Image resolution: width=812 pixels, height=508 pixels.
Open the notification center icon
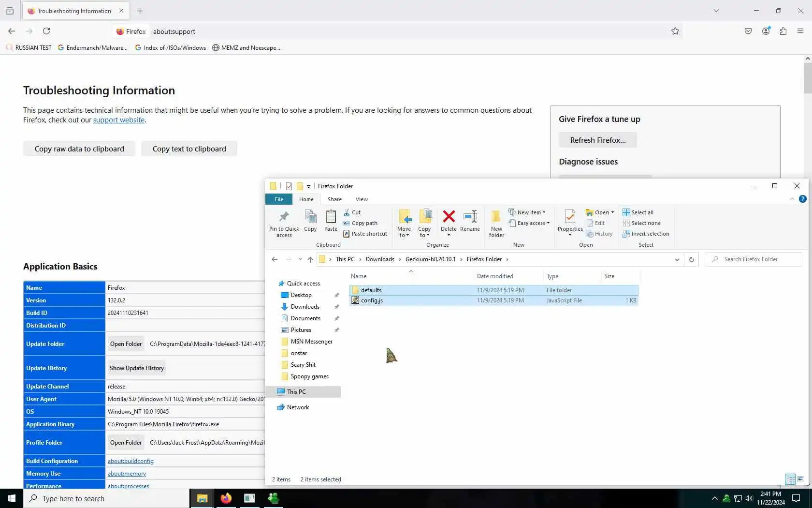point(796,498)
